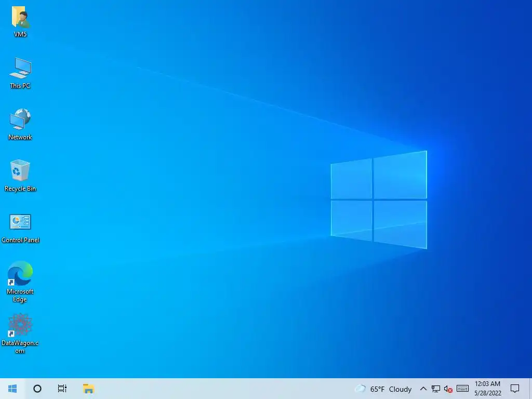Click the Show desktop sliver
This screenshot has width=532, height=399.
tap(530, 389)
